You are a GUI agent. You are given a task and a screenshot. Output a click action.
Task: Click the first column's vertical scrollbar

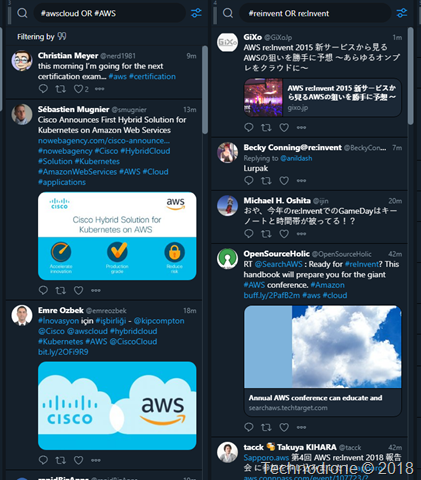click(205, 90)
